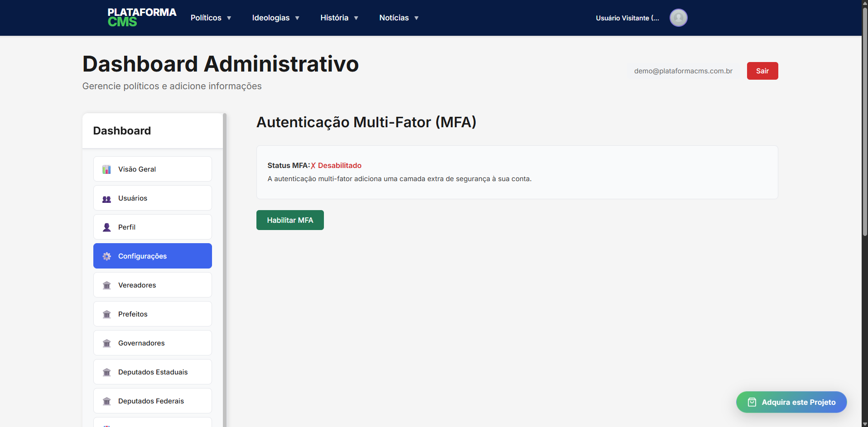Click the Perfil person icon

click(106, 227)
